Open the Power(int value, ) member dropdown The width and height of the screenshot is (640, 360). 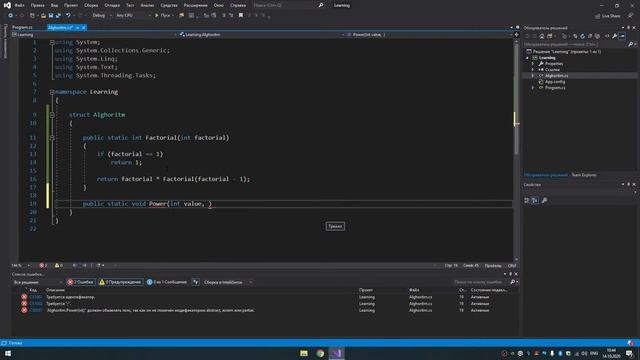(429, 35)
